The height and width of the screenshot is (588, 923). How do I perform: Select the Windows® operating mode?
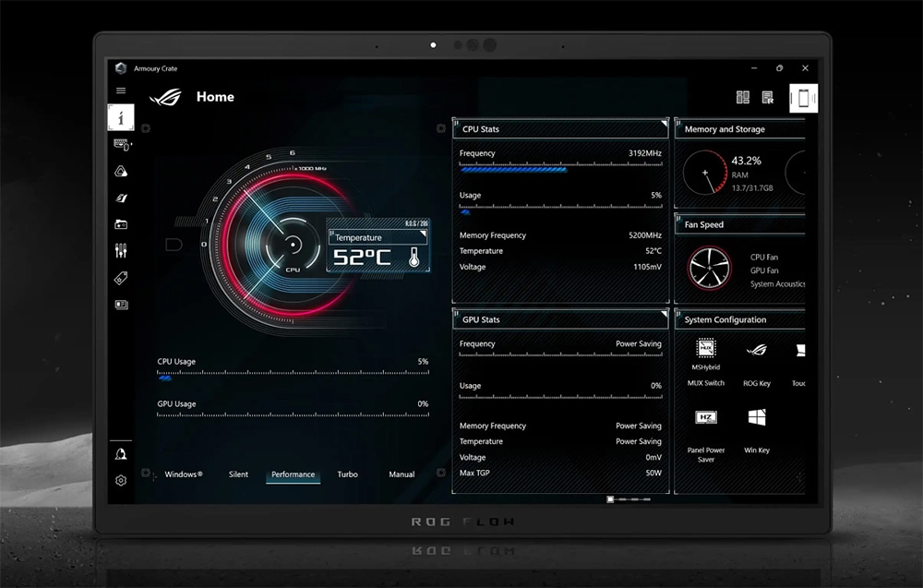(x=184, y=474)
